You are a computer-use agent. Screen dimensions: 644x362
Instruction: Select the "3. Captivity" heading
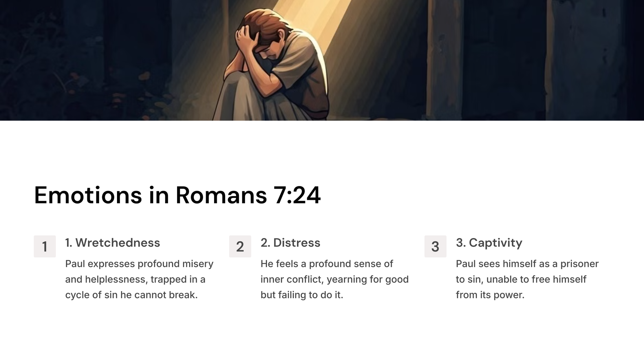pyautogui.click(x=489, y=243)
